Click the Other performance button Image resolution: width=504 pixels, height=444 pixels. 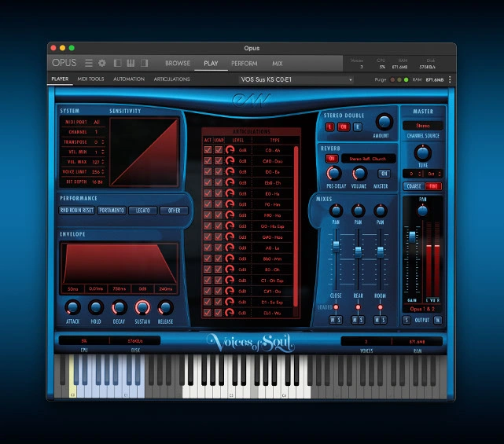pos(174,210)
